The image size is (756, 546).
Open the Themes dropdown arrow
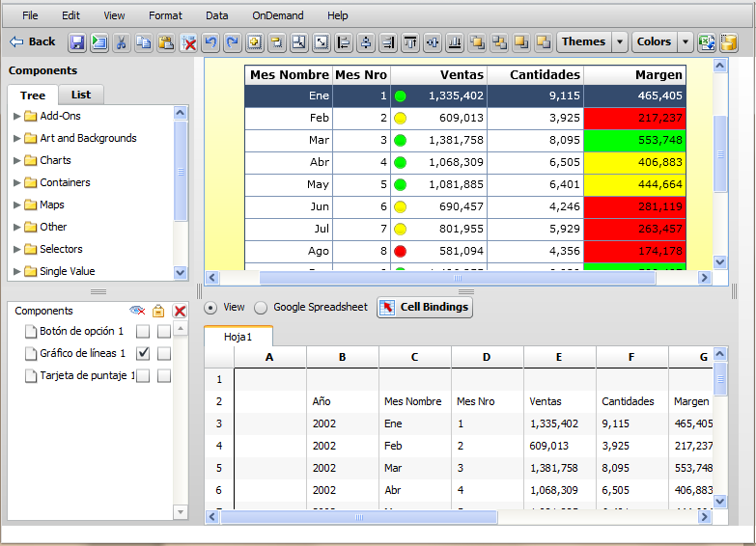click(620, 42)
